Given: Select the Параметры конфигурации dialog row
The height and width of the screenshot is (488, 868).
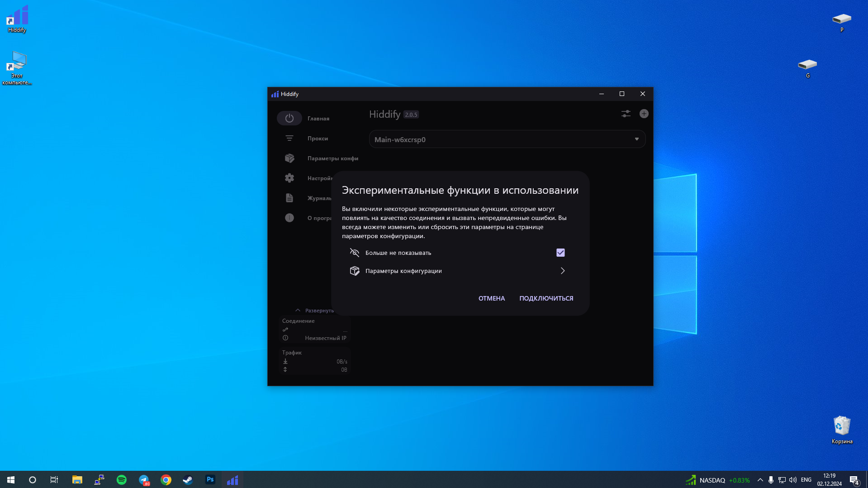Looking at the screenshot, I should pyautogui.click(x=458, y=271).
